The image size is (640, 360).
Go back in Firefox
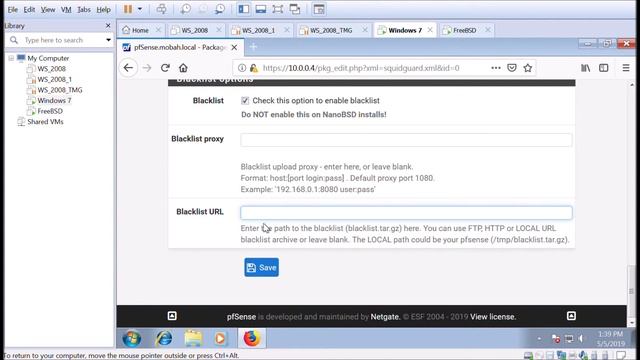coord(129,68)
